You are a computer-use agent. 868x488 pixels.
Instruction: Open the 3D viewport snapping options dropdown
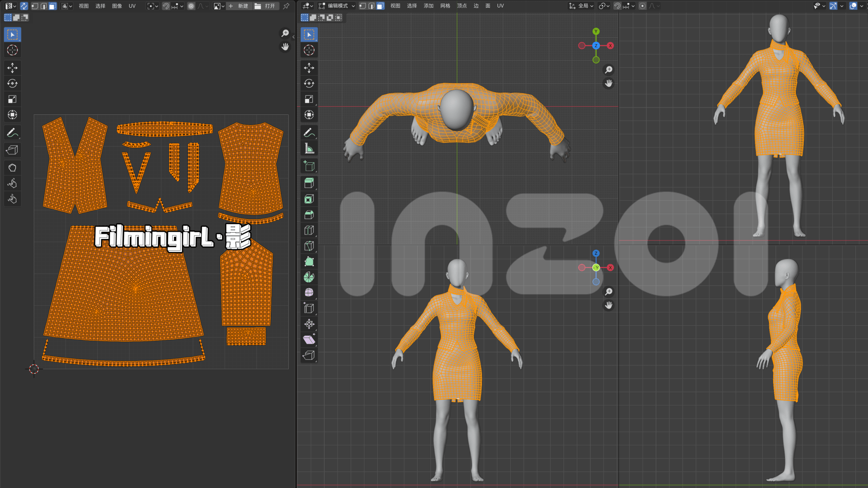pyautogui.click(x=629, y=6)
